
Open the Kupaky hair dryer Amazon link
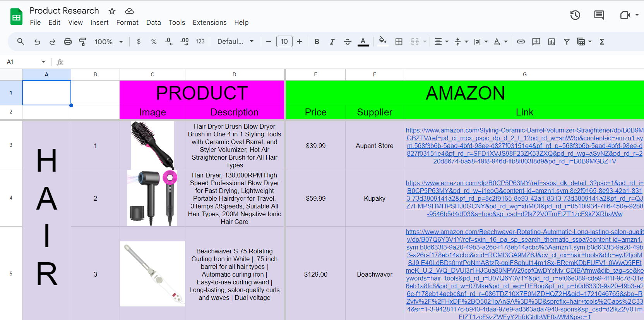(524, 198)
